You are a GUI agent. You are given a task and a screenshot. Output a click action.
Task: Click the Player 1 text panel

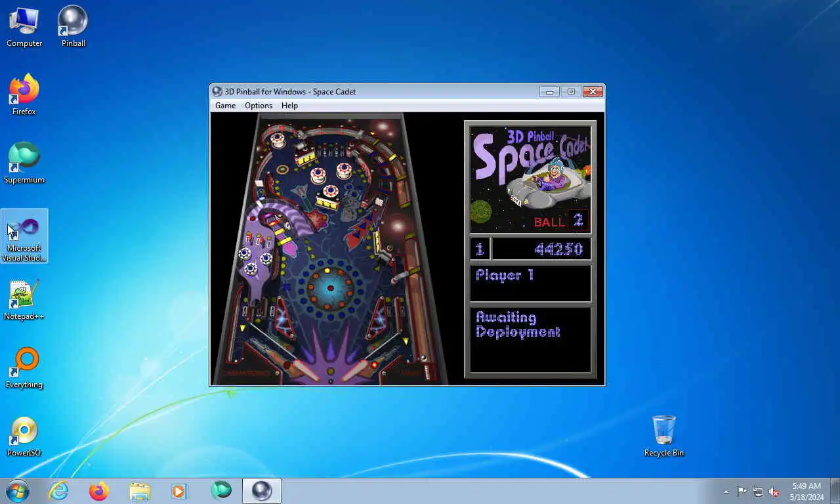[x=530, y=283]
